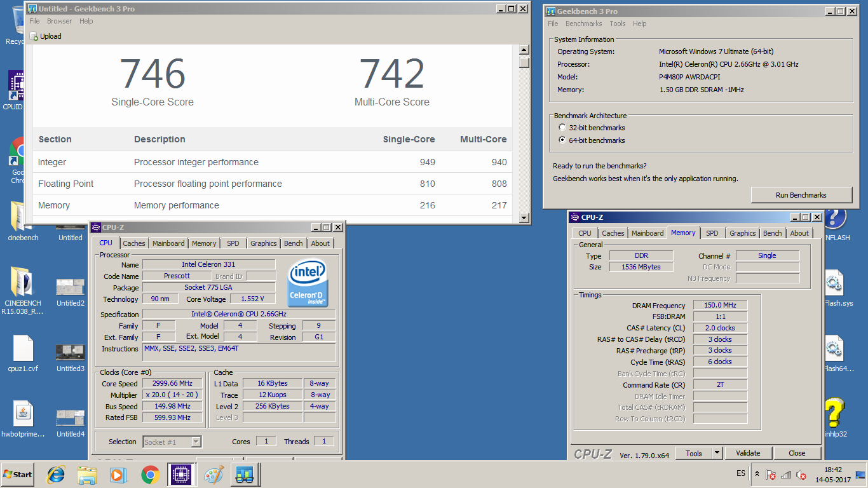The width and height of the screenshot is (868, 488).
Task: Open Internet Explorer from the taskbar
Action: click(56, 475)
